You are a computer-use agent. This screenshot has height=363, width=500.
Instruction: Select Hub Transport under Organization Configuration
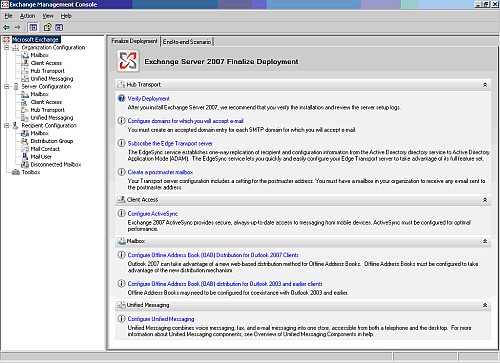click(x=47, y=71)
